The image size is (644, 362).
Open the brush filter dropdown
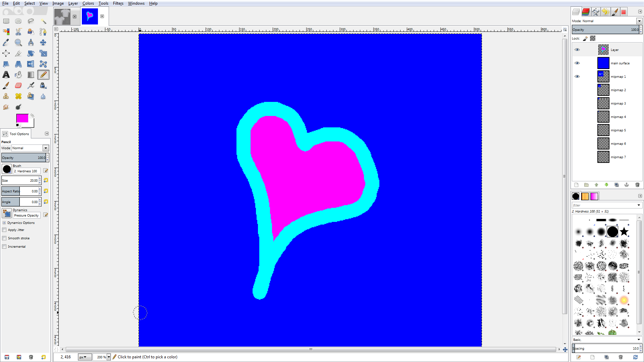[x=639, y=205]
